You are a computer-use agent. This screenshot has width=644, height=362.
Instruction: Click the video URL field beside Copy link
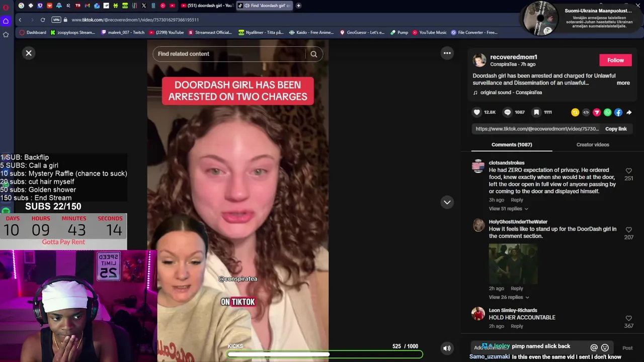click(x=537, y=129)
